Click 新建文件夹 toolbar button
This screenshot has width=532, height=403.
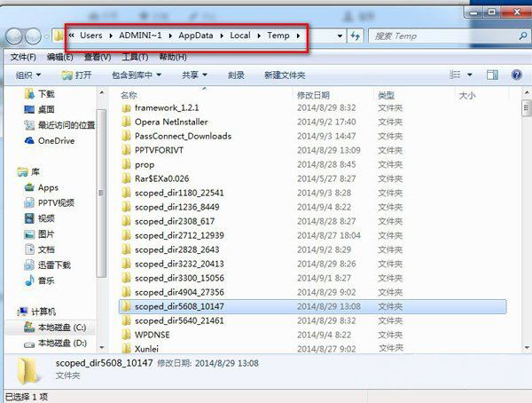tap(285, 75)
